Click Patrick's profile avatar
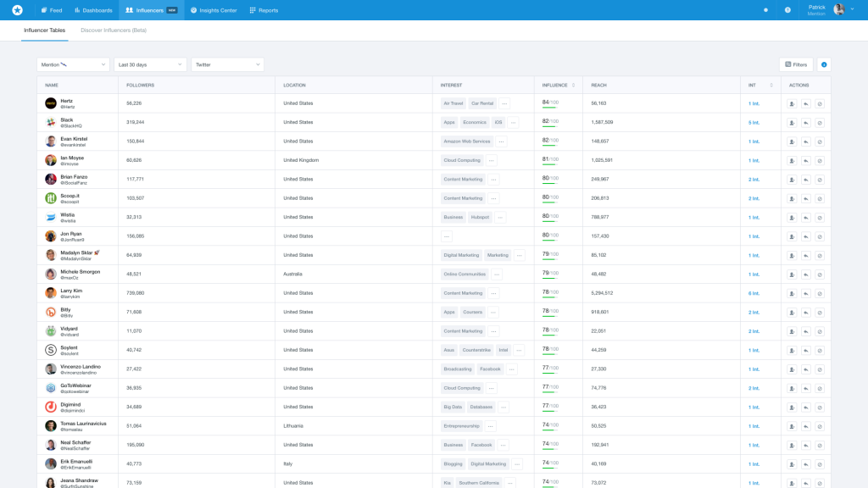Image resolution: width=868 pixels, height=488 pixels. coord(838,9)
